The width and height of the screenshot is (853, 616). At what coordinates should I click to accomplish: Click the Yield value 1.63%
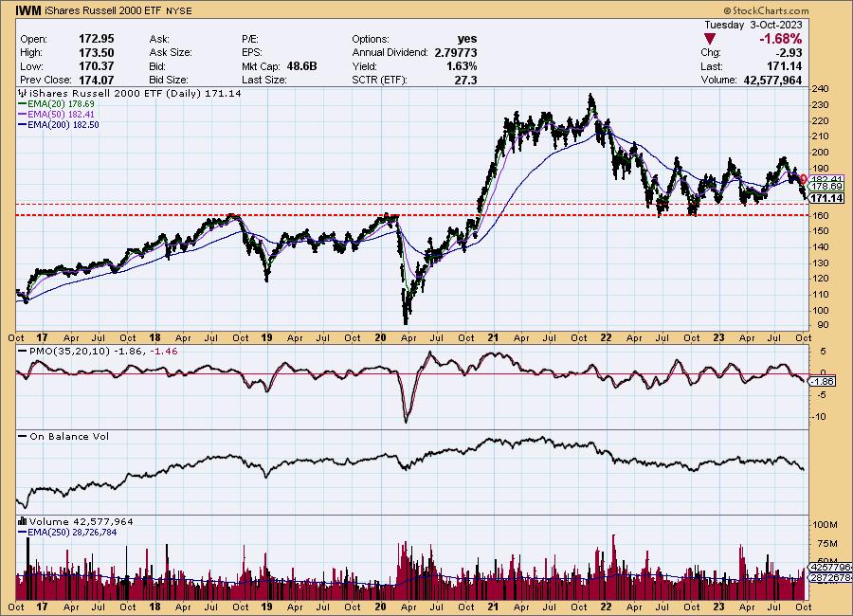coord(462,66)
